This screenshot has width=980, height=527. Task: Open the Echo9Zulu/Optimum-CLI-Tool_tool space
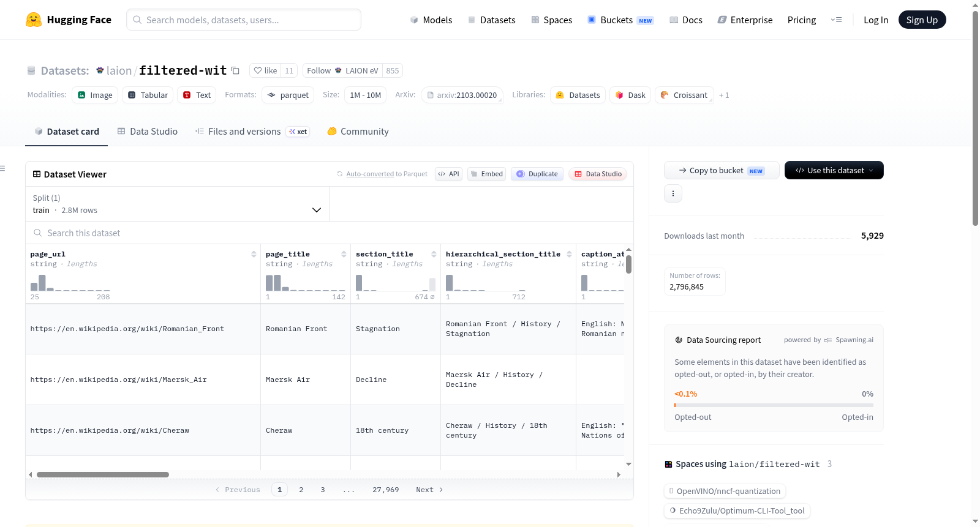[737, 510]
